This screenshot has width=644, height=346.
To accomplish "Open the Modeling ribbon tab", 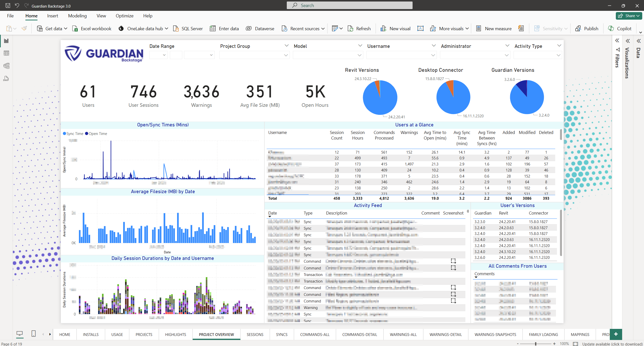I will click(x=77, y=16).
